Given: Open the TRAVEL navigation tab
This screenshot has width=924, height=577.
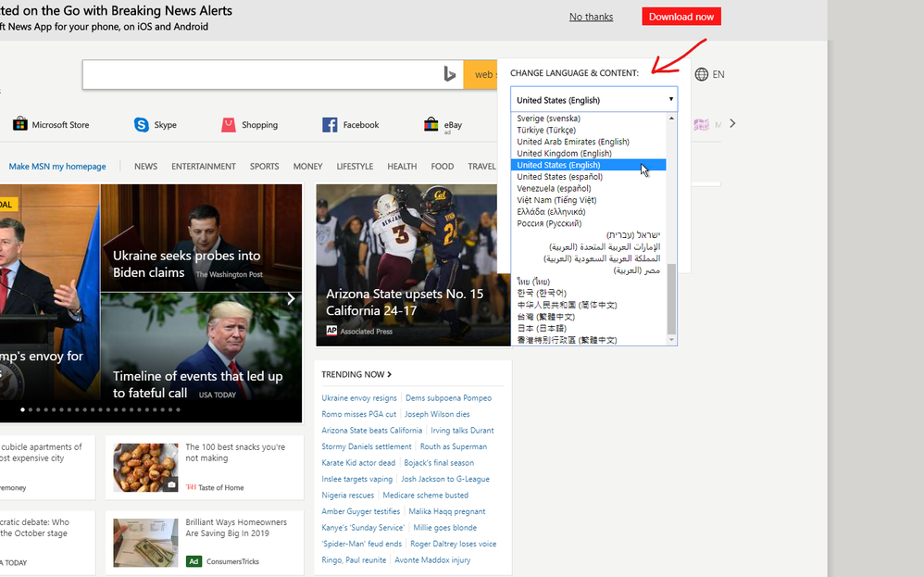Looking at the screenshot, I should click(x=481, y=166).
